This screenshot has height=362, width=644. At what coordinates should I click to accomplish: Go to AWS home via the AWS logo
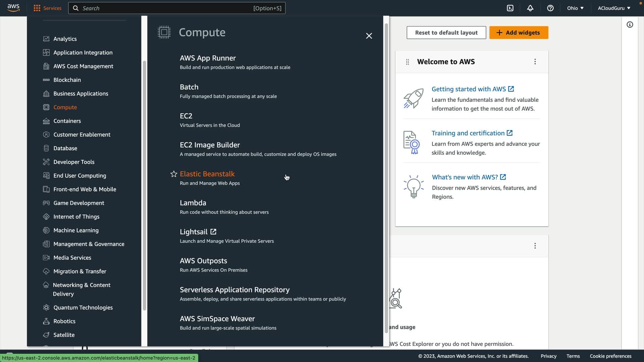click(13, 7)
